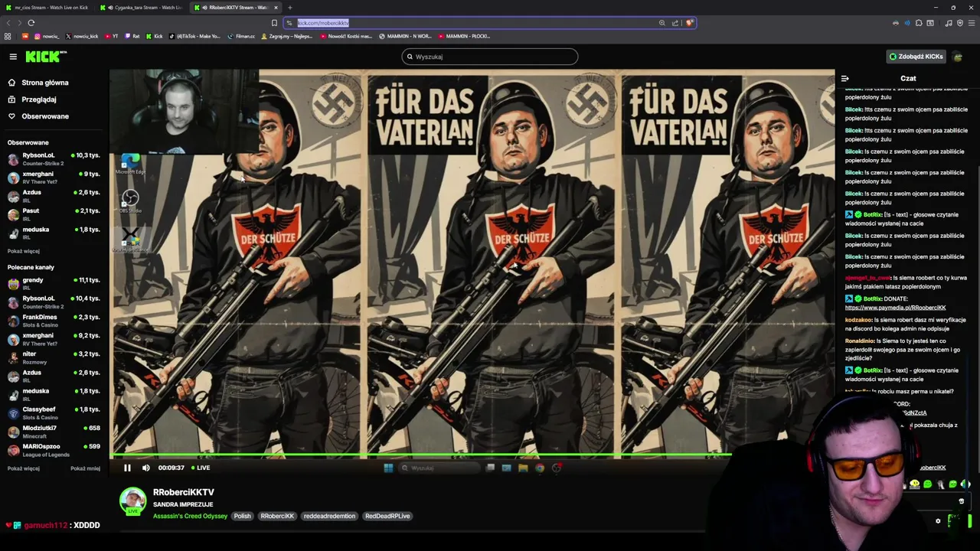Open the apps grid in bookmarks bar

8,36
